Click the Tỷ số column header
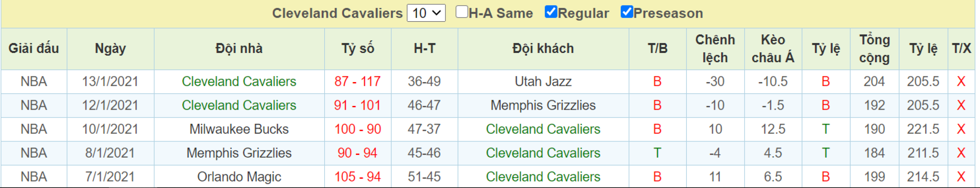The width and height of the screenshot is (980, 188). tap(358, 49)
